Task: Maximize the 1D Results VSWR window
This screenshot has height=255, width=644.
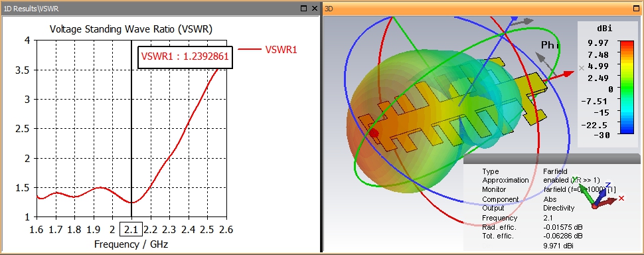Action: 304,8
